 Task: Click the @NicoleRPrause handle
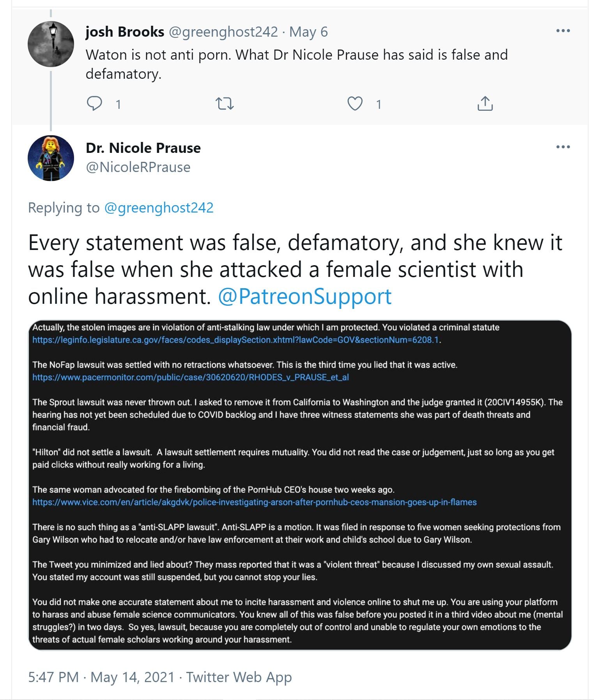pos(138,167)
